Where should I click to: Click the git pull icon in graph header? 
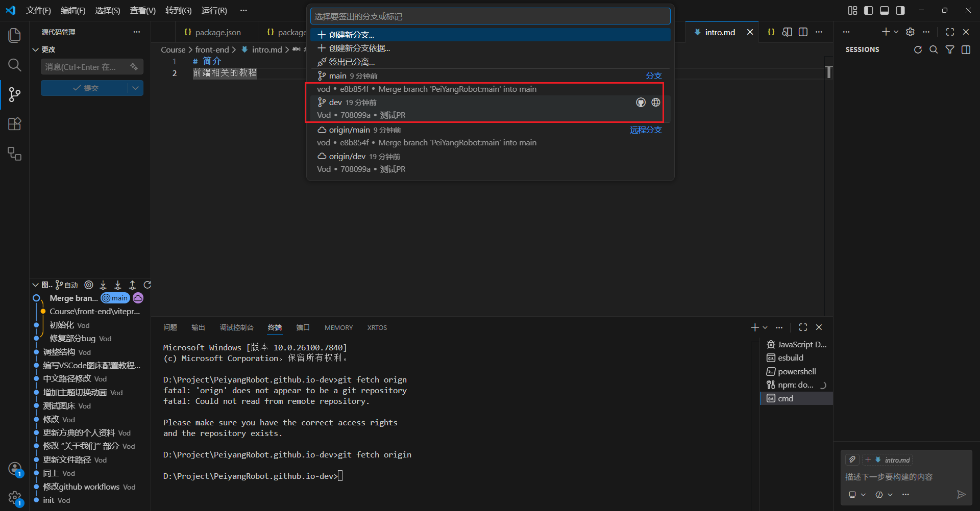[x=118, y=285]
